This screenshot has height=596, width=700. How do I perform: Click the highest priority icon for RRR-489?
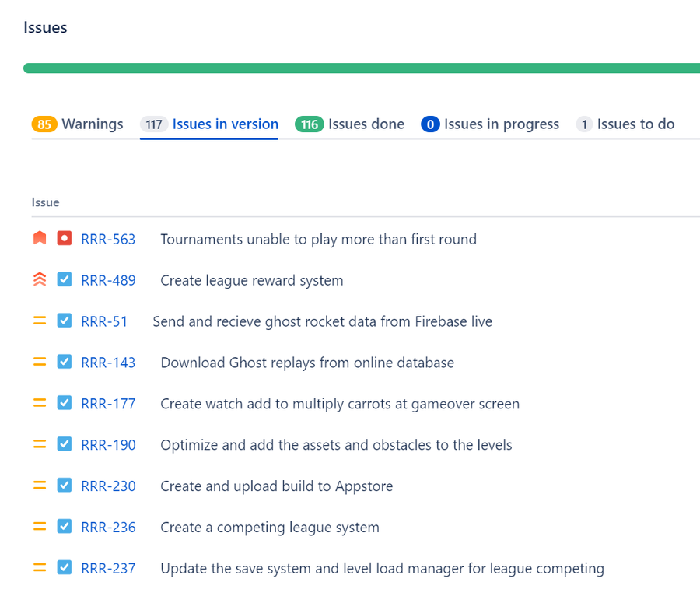pos(40,279)
